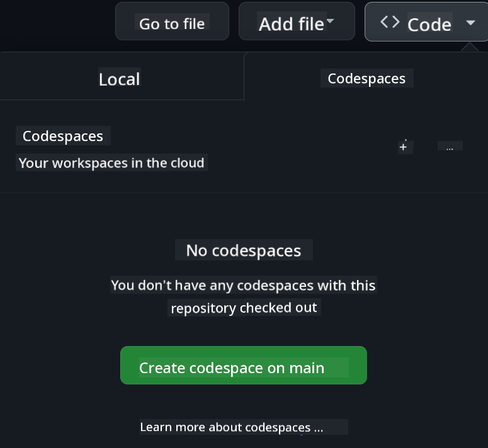The height and width of the screenshot is (448, 488).
Task: Click the angle-brackets icon on Code button
Action: [390, 22]
